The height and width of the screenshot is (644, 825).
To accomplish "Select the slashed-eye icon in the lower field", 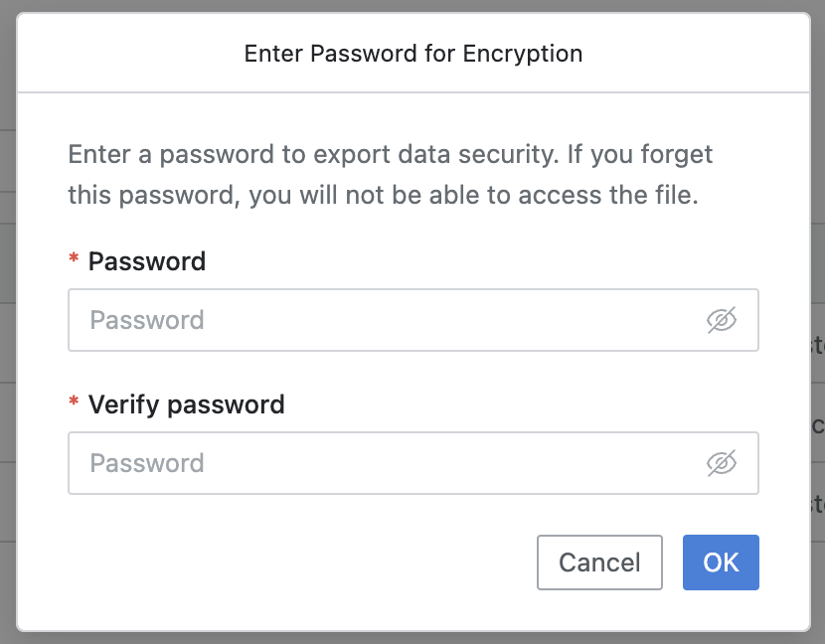I will coord(722,463).
